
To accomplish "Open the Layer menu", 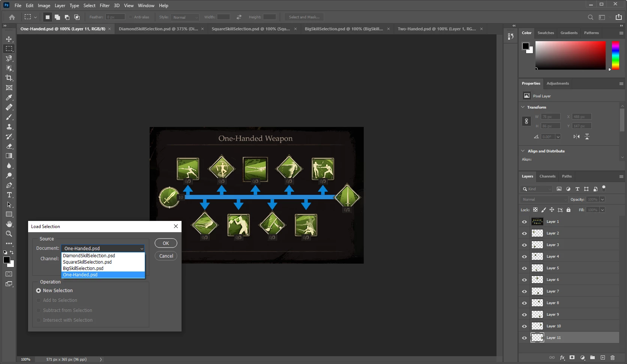I will (x=60, y=6).
